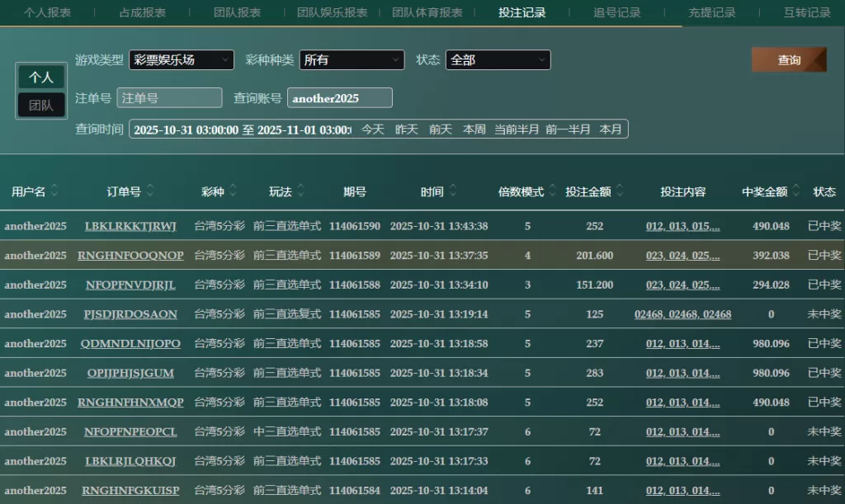Click the 注单号 input field
Image resolution: width=845 pixels, height=504 pixels.
click(169, 98)
